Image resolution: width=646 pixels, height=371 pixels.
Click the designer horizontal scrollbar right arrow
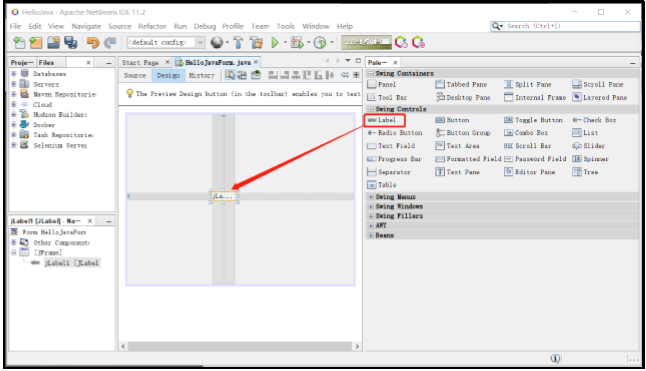coord(357,346)
